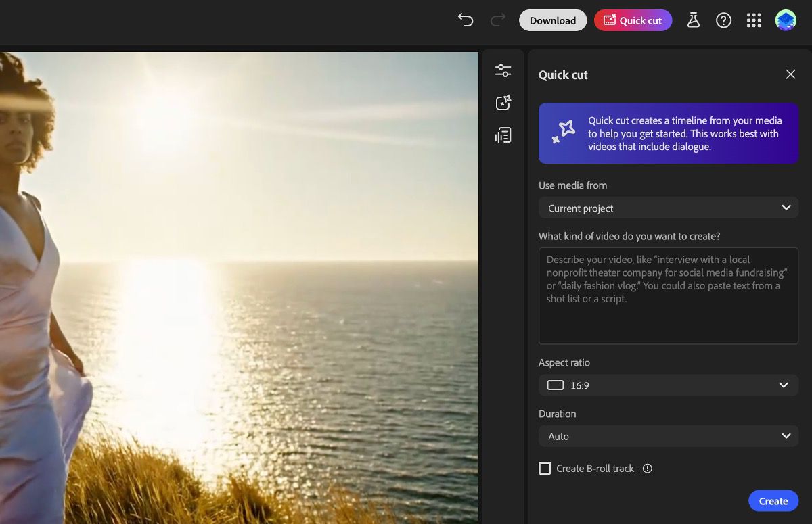
Task: Open the user profile avatar
Action: (x=786, y=20)
